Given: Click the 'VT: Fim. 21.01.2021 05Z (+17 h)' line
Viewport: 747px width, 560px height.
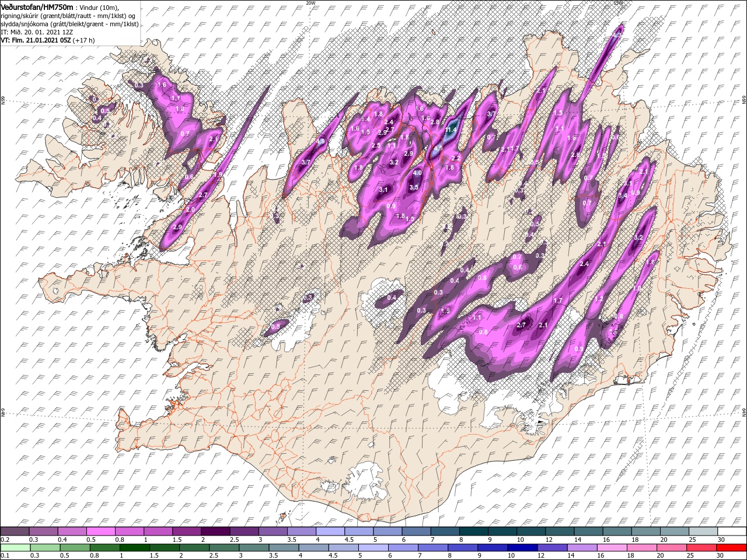Looking at the screenshot, I should (48, 40).
